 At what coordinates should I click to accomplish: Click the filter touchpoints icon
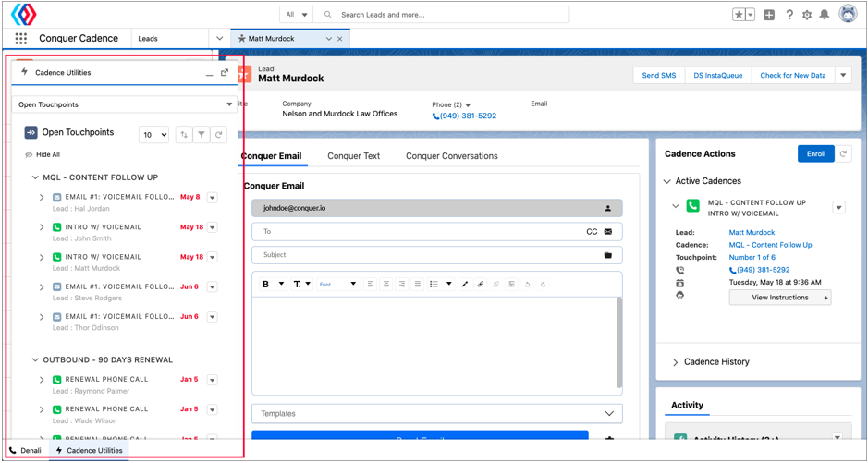click(201, 134)
